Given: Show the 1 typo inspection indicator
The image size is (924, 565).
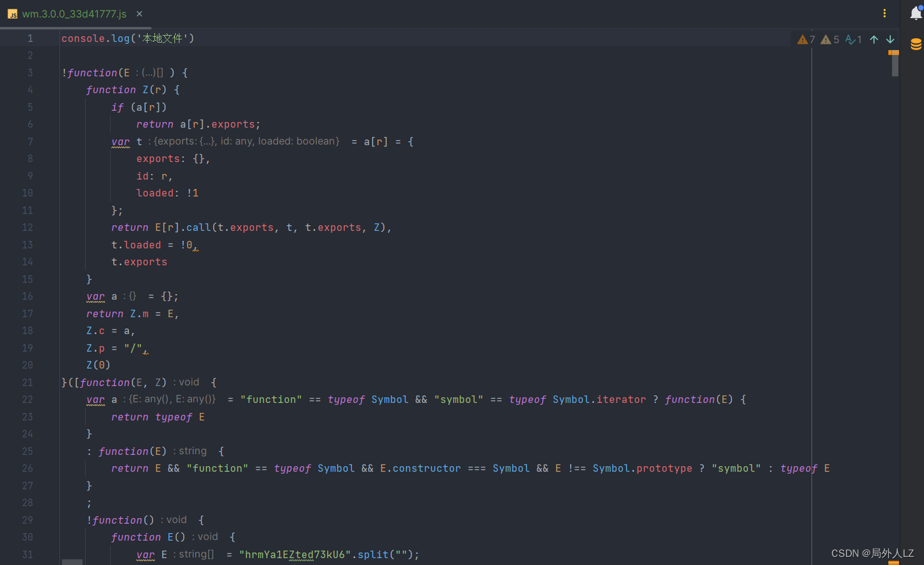Looking at the screenshot, I should point(854,39).
